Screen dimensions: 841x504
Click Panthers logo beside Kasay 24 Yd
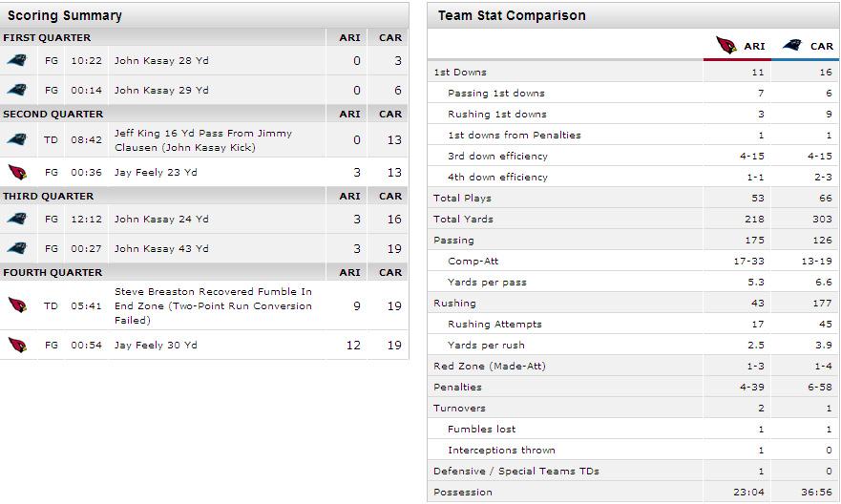(x=16, y=219)
